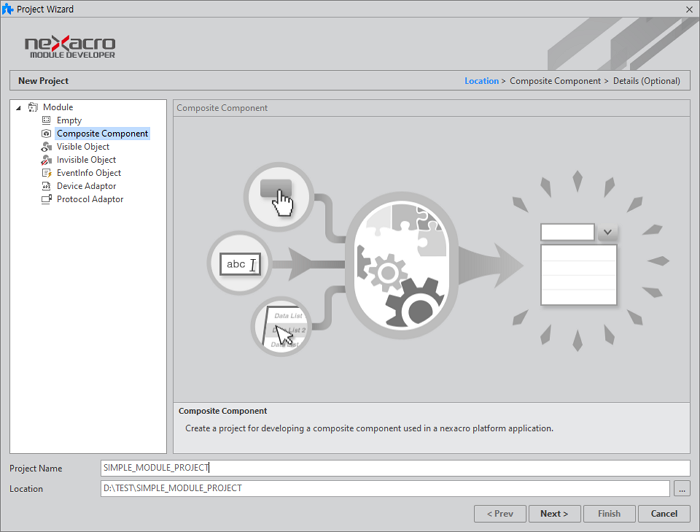
Task: Click the Invisible Object icon
Action: [x=46, y=160]
